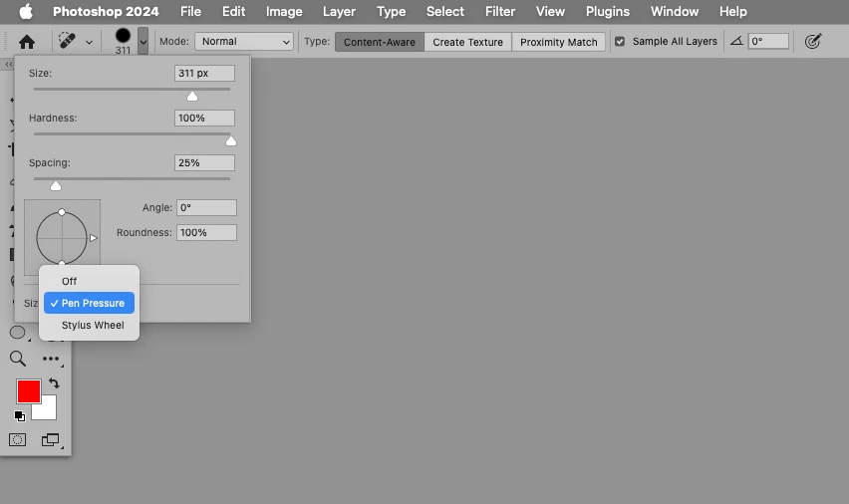The width and height of the screenshot is (849, 504).
Task: Open the Filter menu
Action: pos(500,11)
